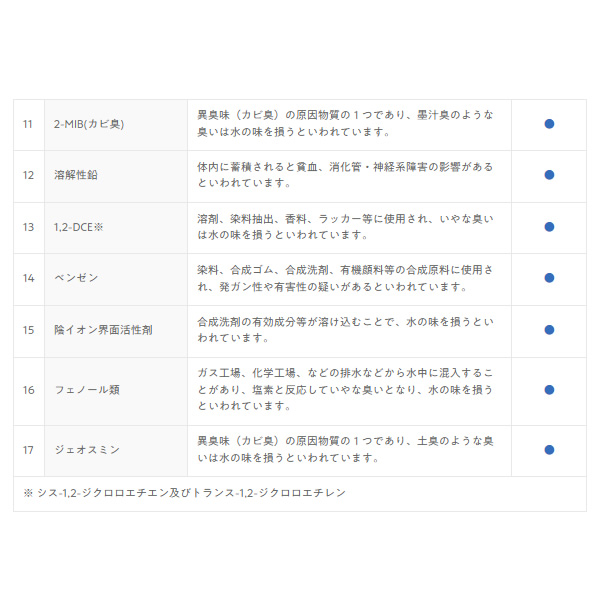Click the blue dot in the 溶解性鉛 row

click(549, 175)
